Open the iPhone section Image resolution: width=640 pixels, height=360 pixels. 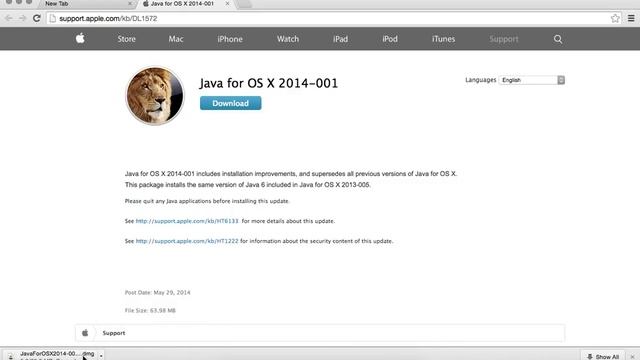[230, 39]
